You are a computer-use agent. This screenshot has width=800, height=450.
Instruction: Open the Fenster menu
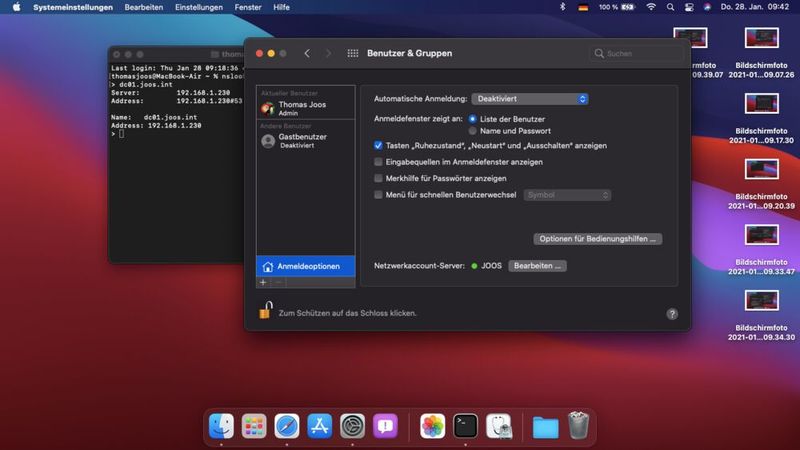click(248, 7)
